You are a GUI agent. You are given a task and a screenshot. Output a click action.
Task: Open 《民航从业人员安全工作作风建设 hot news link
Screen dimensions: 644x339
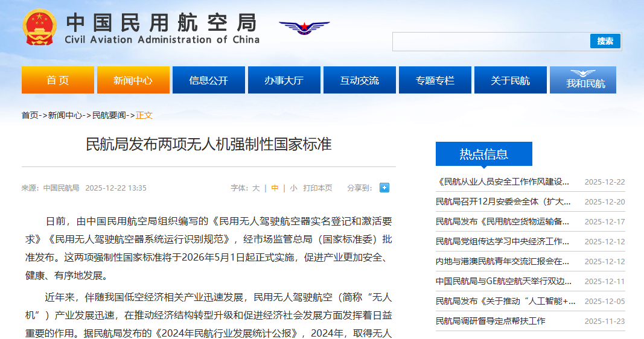point(502,182)
